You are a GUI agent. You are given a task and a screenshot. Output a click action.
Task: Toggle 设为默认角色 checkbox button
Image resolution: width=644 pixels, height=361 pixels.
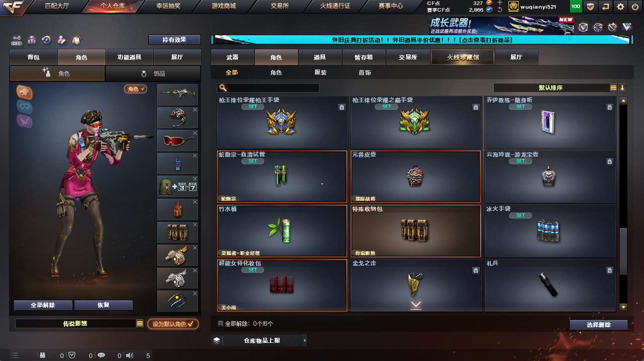click(173, 324)
